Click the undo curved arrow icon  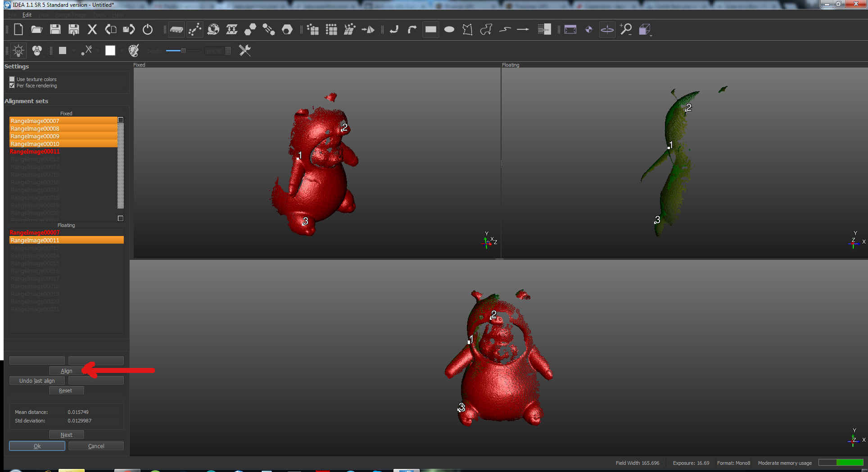coord(394,30)
